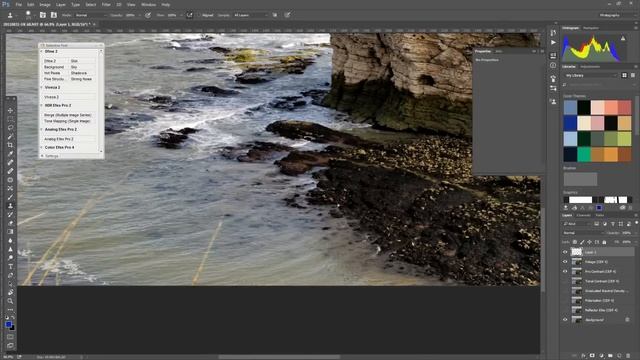Collapse the Color Efex Pro 4 section
Screen dimensions: 640x360
pos(41,147)
